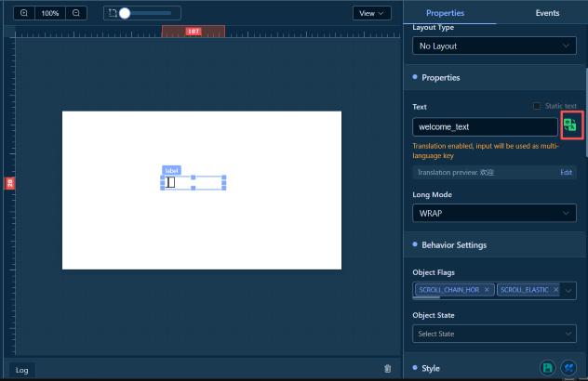Open the Object State select box
This screenshot has height=381, width=588.
click(x=494, y=334)
